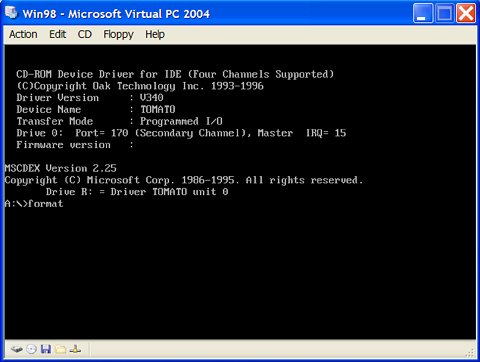
Task: Click the CD drive status icon
Action: pyautogui.click(x=31, y=349)
